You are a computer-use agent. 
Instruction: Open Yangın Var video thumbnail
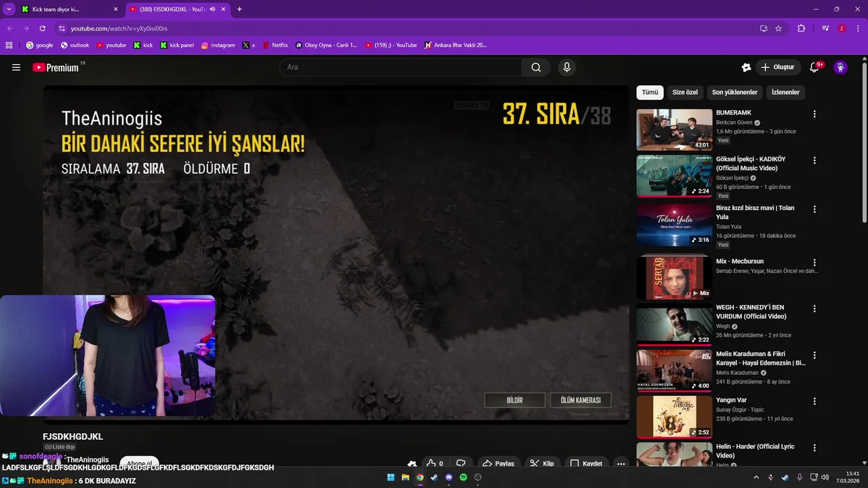(x=674, y=417)
